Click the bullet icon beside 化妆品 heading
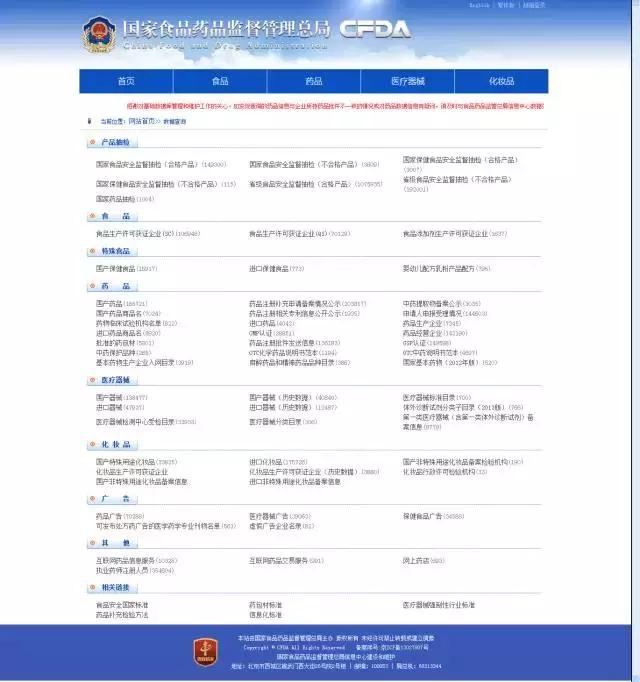This screenshot has width=640, height=682. [92, 445]
